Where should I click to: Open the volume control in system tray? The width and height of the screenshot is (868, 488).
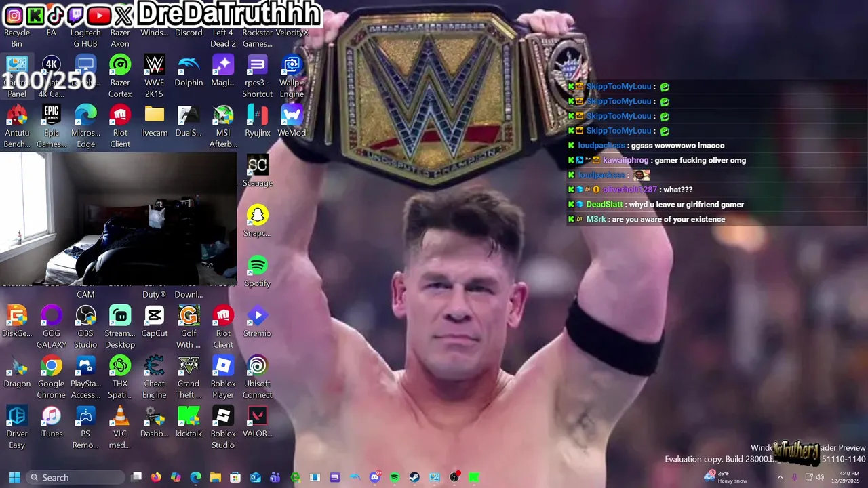click(x=821, y=477)
